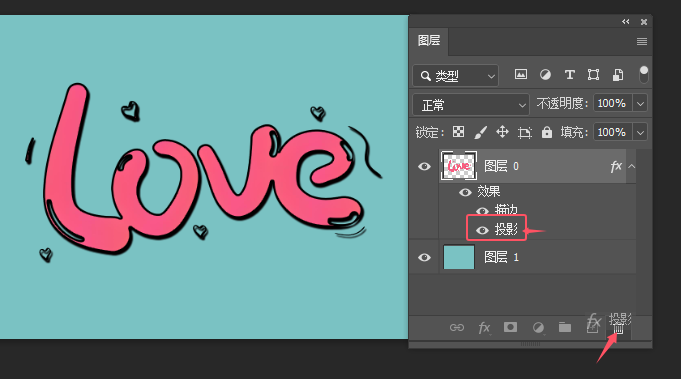Filter by shape layers icon
Image resolution: width=681 pixels, height=379 pixels.
tap(593, 75)
